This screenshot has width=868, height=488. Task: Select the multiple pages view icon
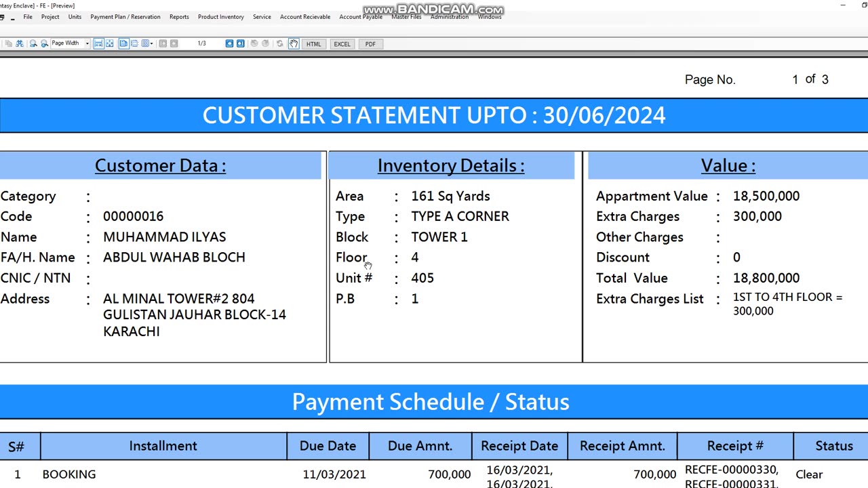point(145,43)
